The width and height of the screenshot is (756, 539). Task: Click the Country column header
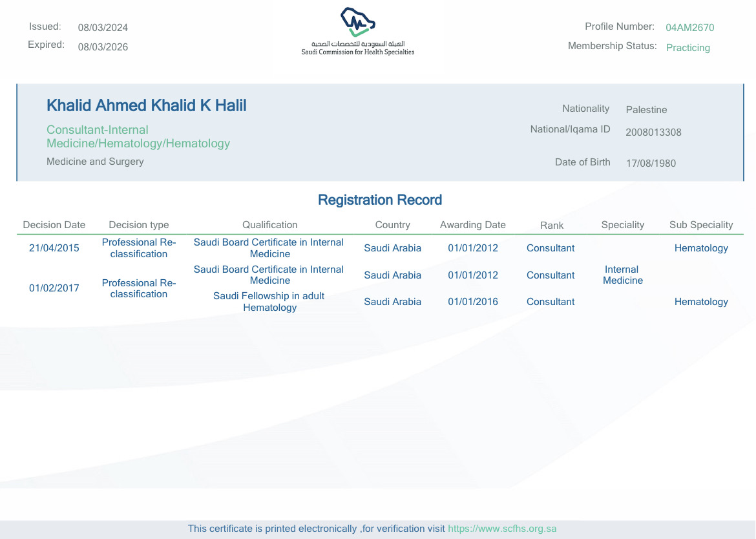(392, 225)
